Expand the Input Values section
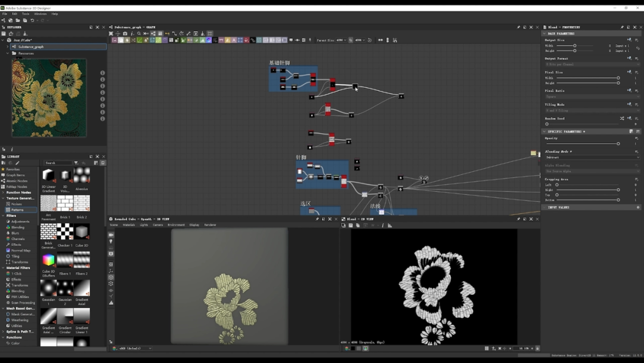 coord(544,208)
